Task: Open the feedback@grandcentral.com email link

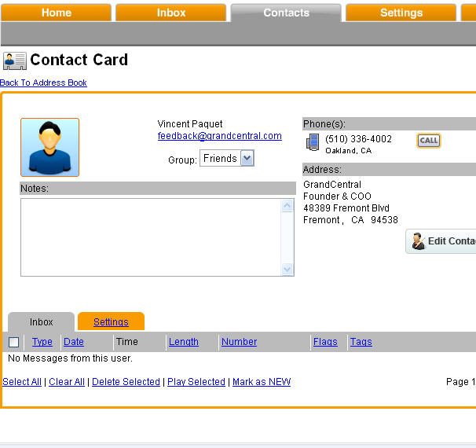Action: (219, 136)
